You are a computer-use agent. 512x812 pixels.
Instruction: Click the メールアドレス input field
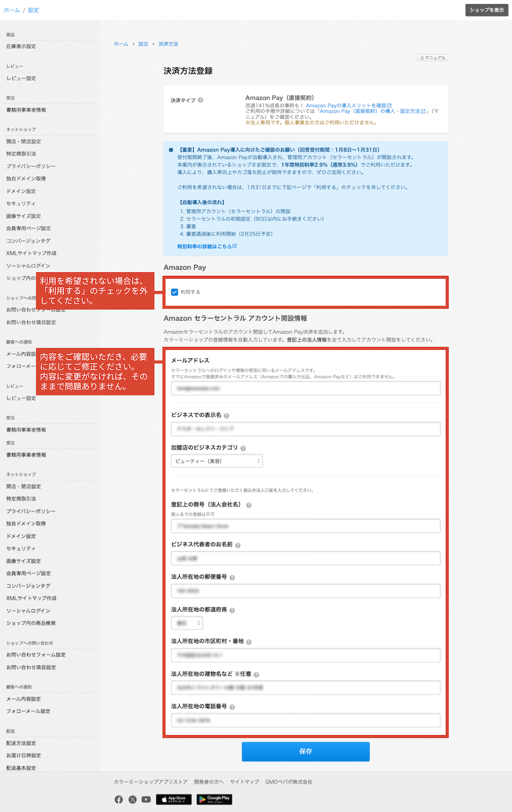pyautogui.click(x=306, y=389)
